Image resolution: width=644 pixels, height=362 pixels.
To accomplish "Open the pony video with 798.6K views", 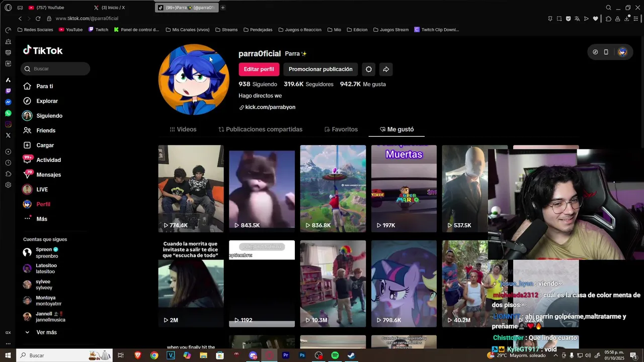I will (404, 284).
